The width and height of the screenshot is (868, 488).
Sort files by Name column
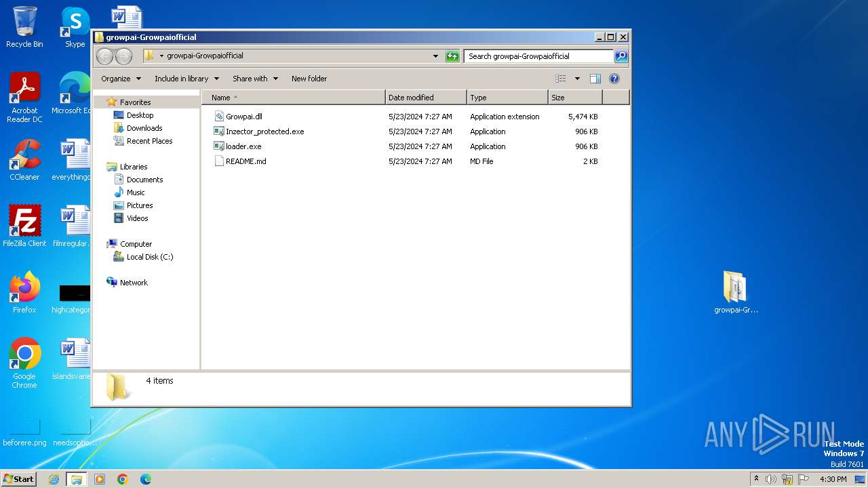(294, 98)
